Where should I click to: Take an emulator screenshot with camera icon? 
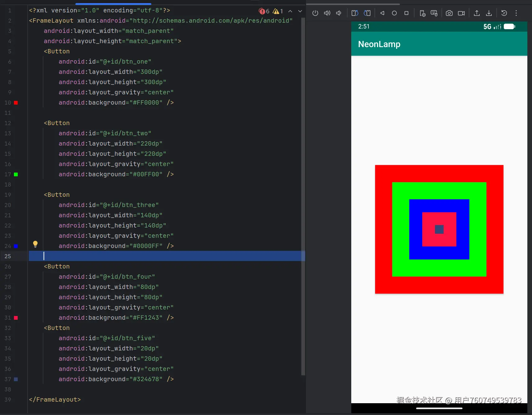tap(449, 13)
